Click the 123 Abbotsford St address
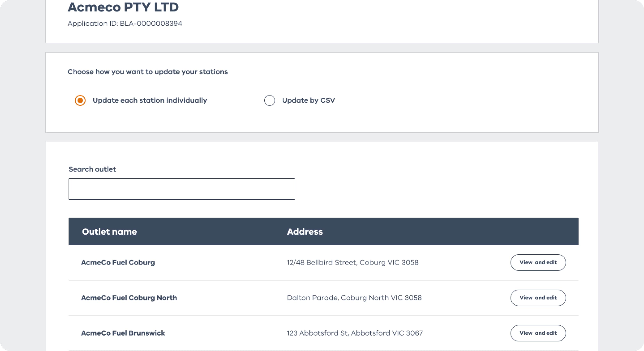644x351 pixels. point(355,333)
